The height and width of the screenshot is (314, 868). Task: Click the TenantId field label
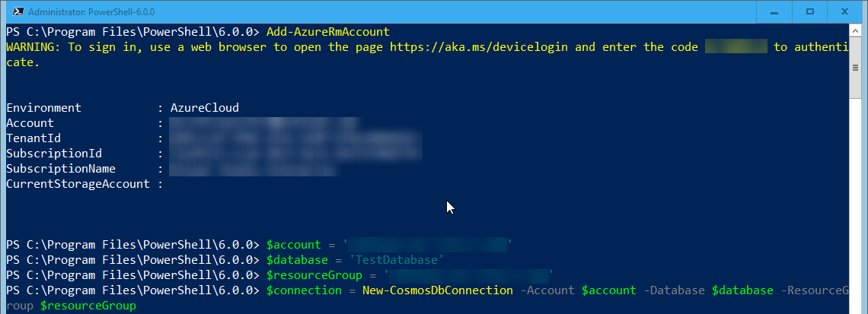point(34,138)
